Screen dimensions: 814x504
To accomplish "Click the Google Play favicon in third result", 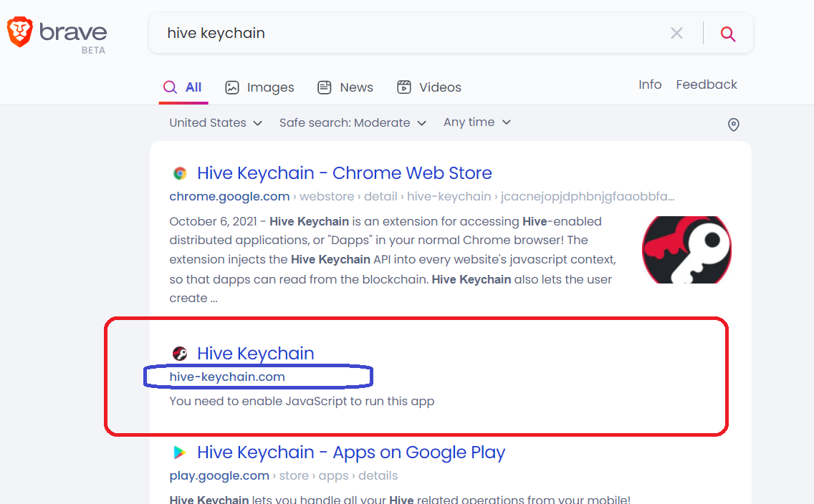I will [x=179, y=452].
